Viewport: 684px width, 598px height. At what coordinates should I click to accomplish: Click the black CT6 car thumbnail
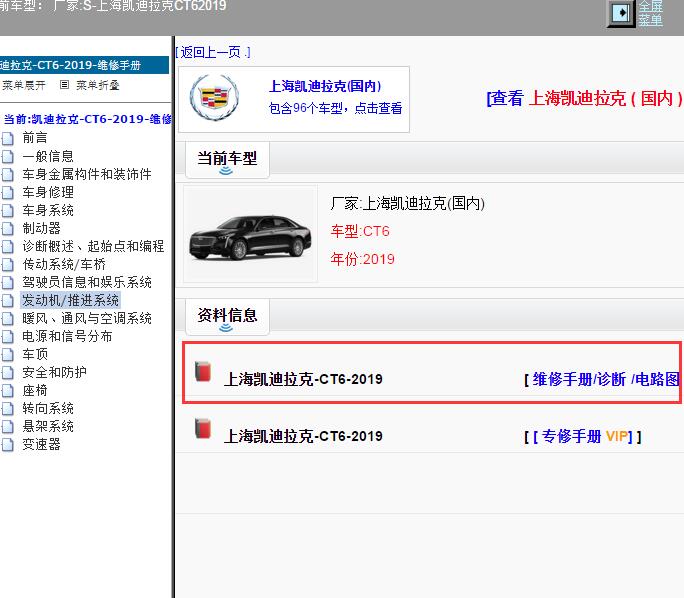[250, 236]
